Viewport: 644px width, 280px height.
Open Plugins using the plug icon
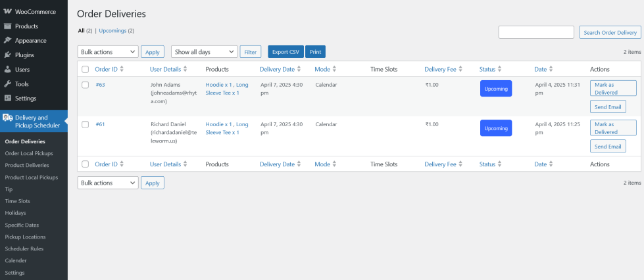click(7, 55)
